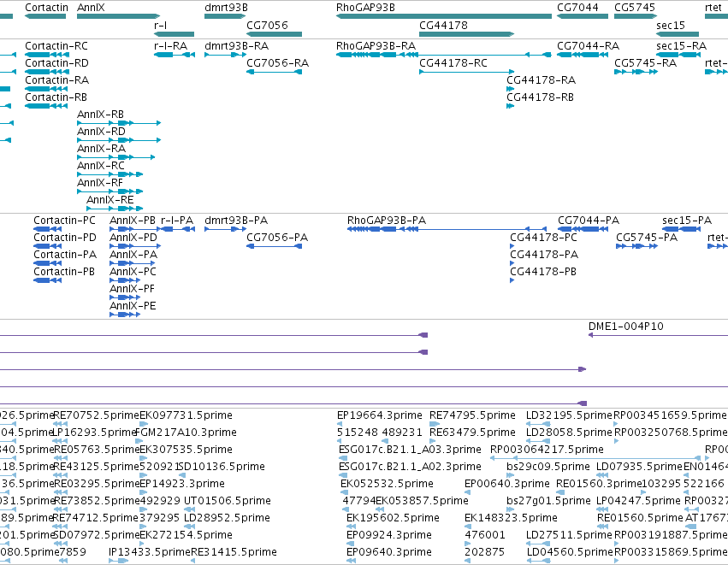Select the 'AnnIX-PE' protein label
Viewport: 728px width, 565px height.
coord(133,306)
